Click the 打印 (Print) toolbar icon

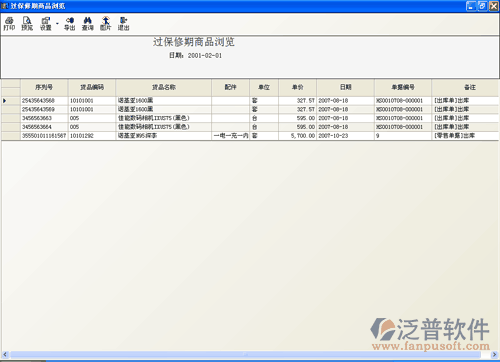[x=9, y=24]
